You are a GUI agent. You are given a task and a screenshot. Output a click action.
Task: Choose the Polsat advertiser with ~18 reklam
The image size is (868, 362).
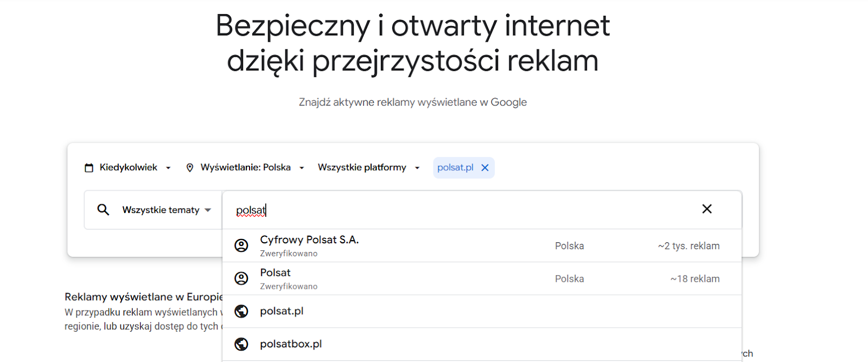(276, 273)
